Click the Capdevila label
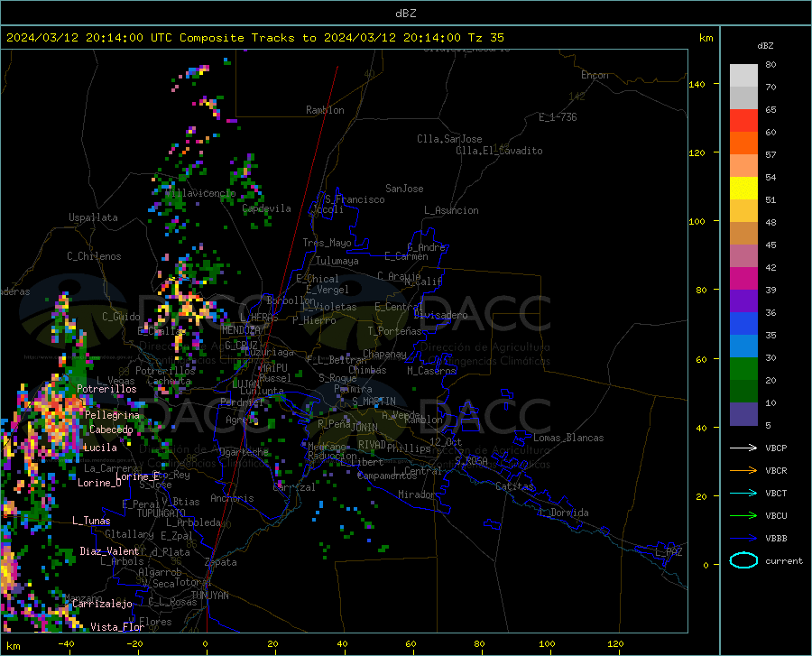The width and height of the screenshot is (812, 656). pos(266,208)
